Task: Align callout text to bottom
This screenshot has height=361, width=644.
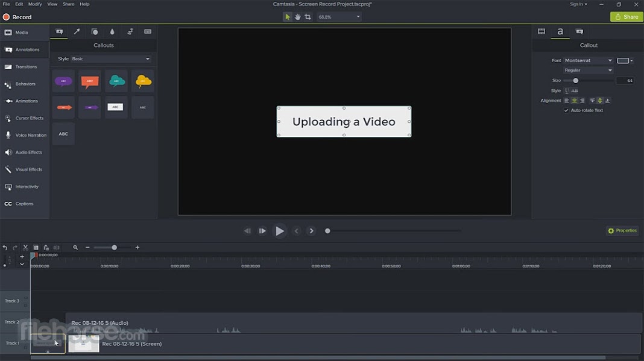Action: pos(607,101)
